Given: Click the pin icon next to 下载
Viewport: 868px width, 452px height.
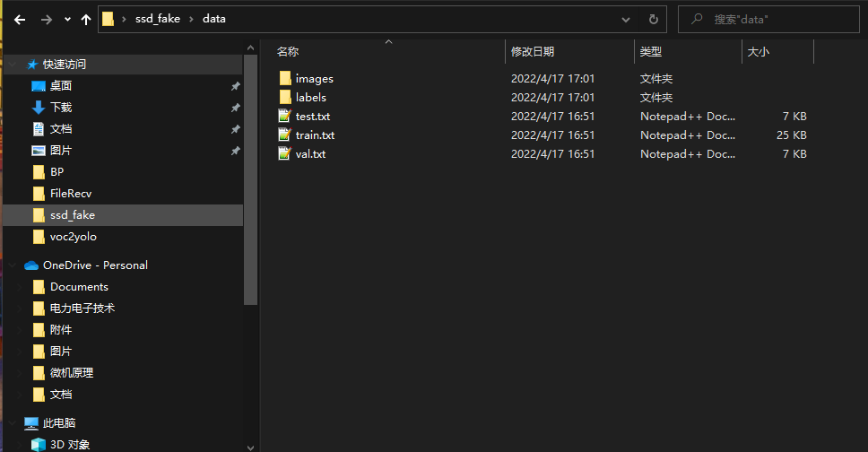Looking at the screenshot, I should pos(235,108).
